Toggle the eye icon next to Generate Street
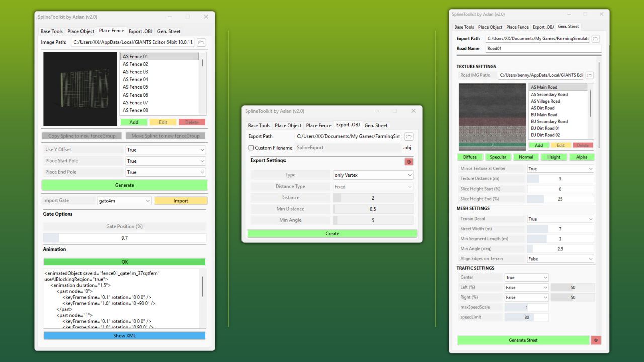644x362 pixels. [596, 340]
